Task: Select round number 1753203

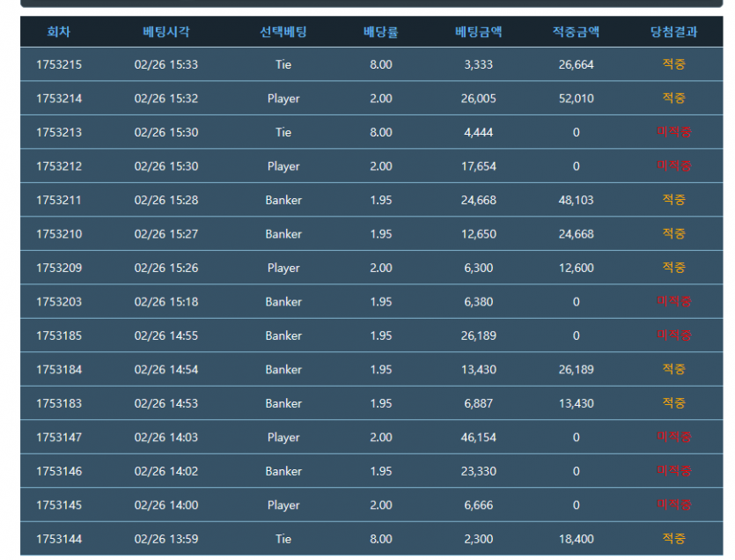Action: 59,302
